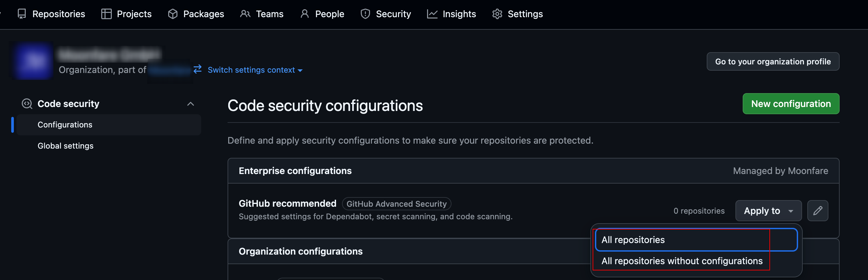Edit GitHub recommended configuration pencil icon
Screen dimensions: 868x280
pos(818,211)
